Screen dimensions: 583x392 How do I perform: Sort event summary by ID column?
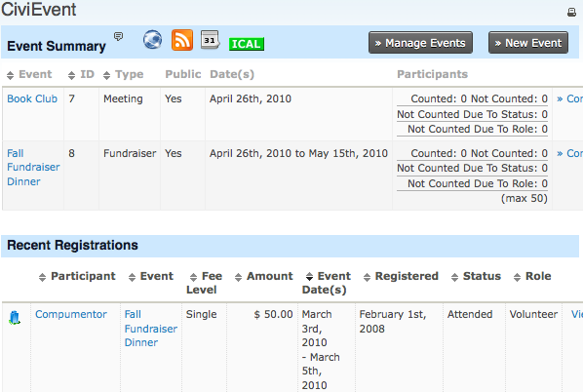pos(81,74)
